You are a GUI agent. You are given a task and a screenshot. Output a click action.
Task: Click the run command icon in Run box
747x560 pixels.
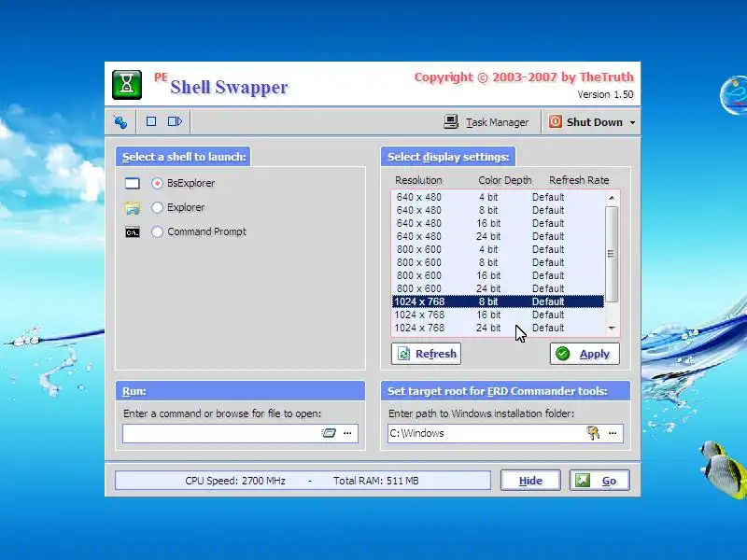coord(329,433)
